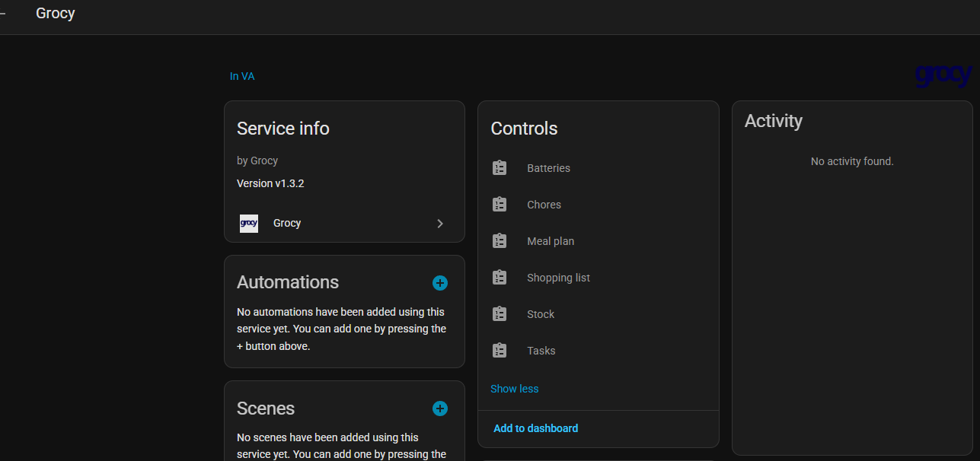
Task: Click the grocy brand logo at top right
Action: coord(943,75)
